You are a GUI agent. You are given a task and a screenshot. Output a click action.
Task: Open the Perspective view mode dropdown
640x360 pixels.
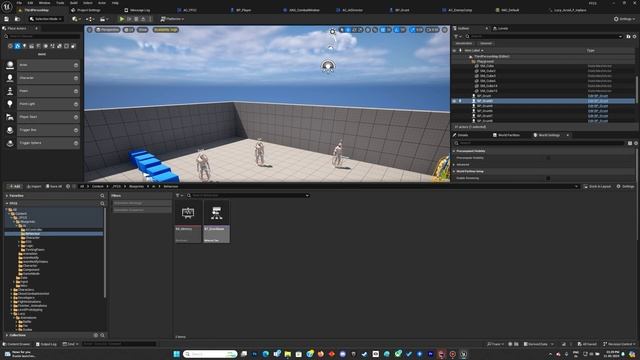[x=108, y=30]
